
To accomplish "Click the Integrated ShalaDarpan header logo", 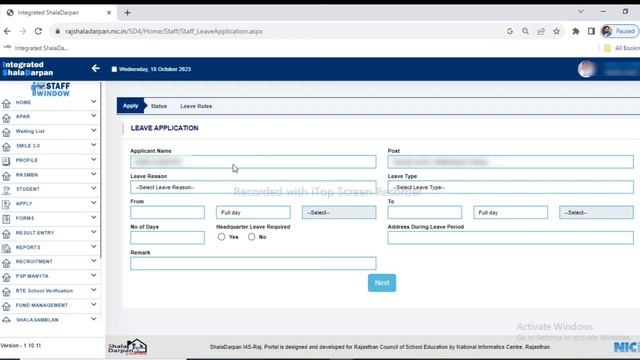I will click(28, 69).
